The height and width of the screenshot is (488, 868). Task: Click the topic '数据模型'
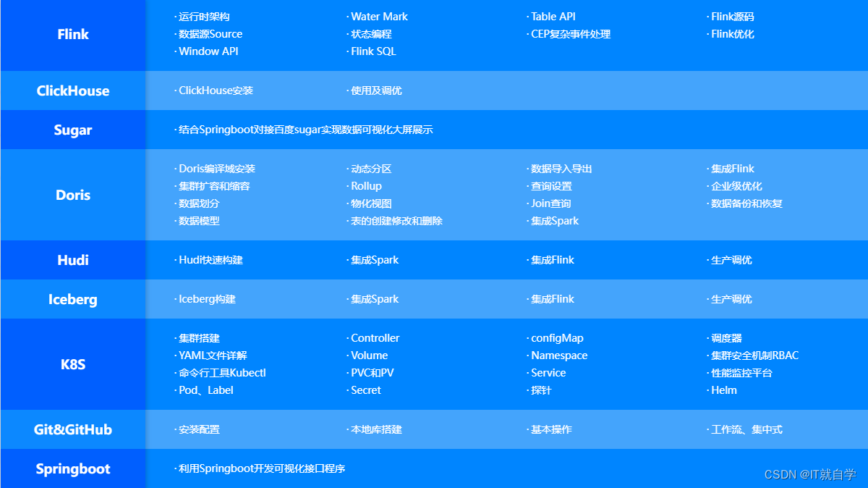(199, 221)
